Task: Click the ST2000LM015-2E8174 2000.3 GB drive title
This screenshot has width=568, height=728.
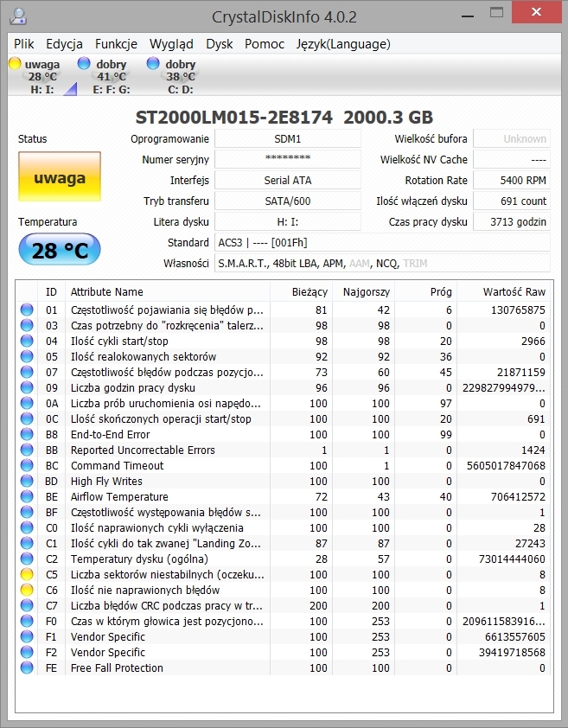Action: (284, 117)
